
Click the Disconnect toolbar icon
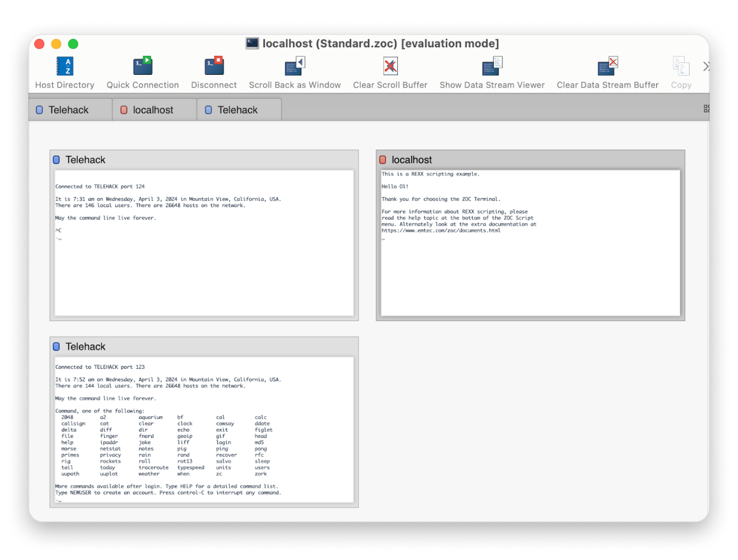click(x=214, y=67)
